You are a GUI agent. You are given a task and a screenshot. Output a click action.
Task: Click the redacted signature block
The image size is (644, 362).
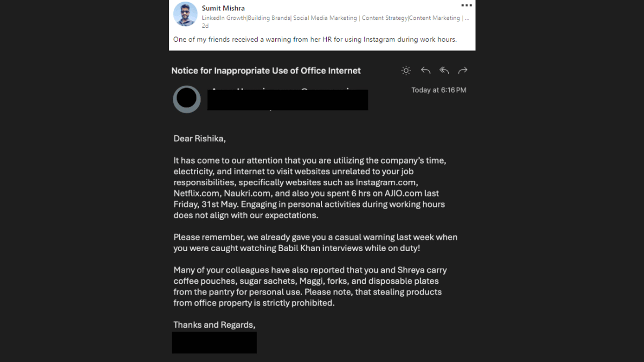214,342
